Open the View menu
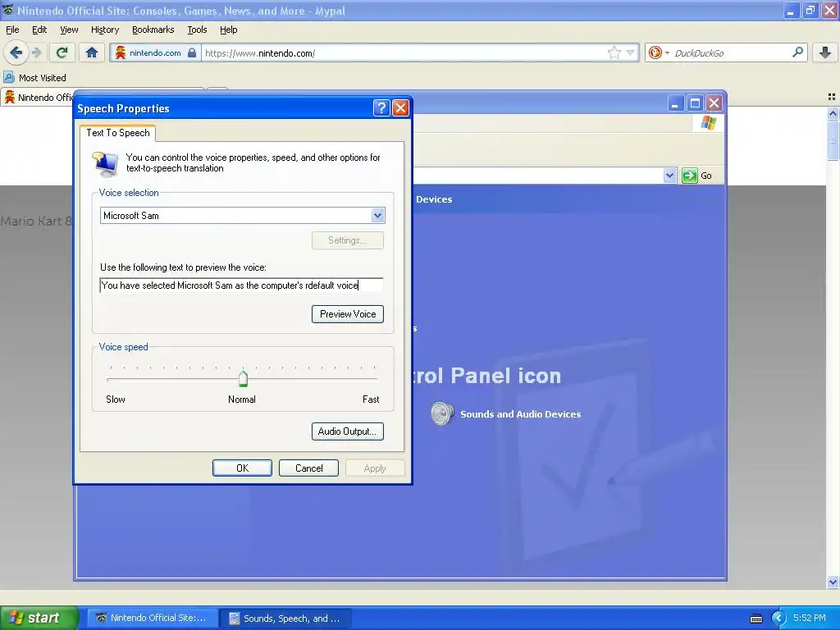Image resolution: width=840 pixels, height=630 pixels. tap(69, 30)
